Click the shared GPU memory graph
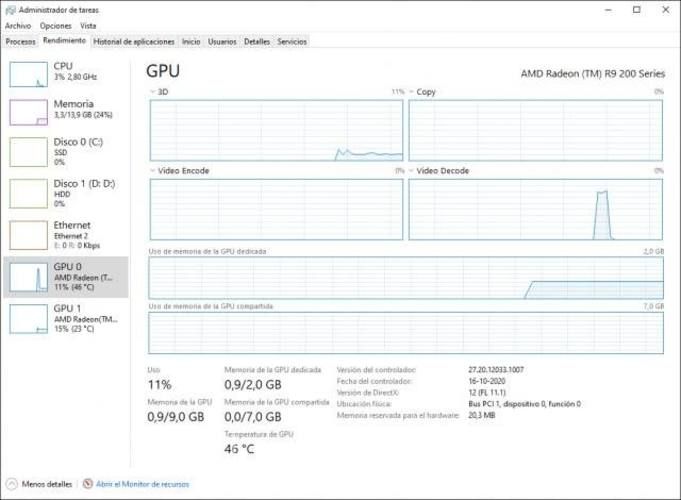Screen dimensions: 681x500 (406, 333)
